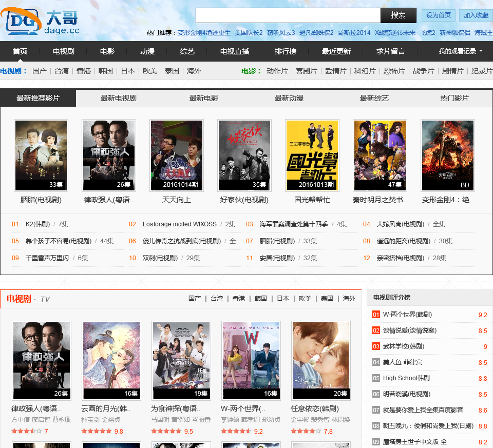
Task: Click 韩国 in top 电视剧 sub-navigation
Action: point(106,71)
